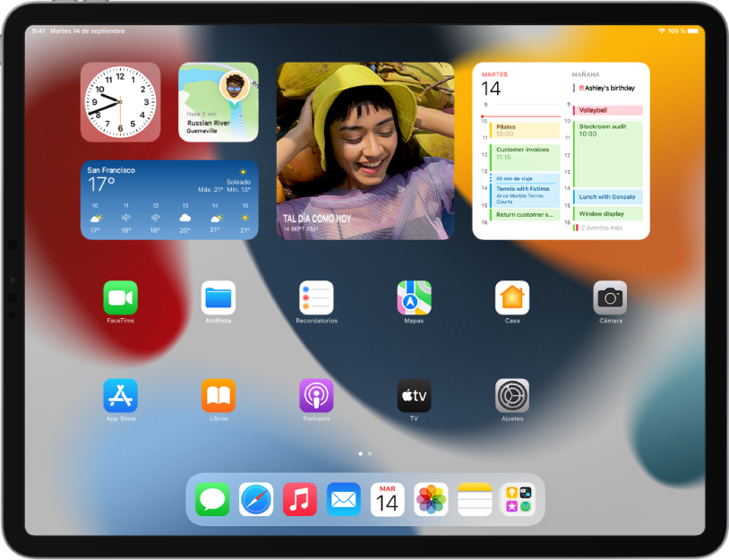
Task: Open the App Store
Action: coord(121,397)
